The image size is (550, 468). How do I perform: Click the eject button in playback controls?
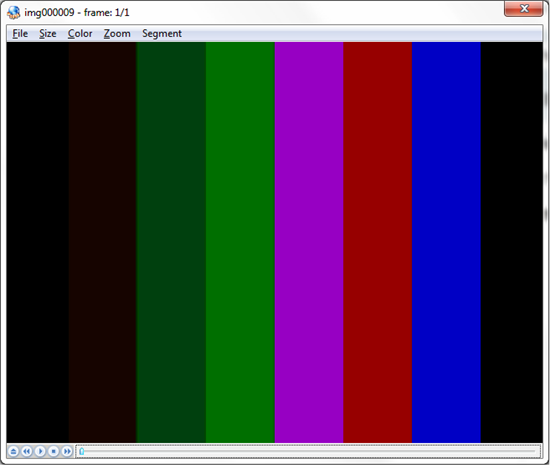point(13,451)
